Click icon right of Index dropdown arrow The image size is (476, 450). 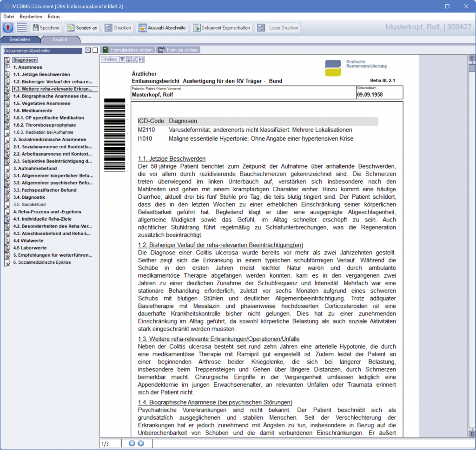pyautogui.click(x=129, y=59)
